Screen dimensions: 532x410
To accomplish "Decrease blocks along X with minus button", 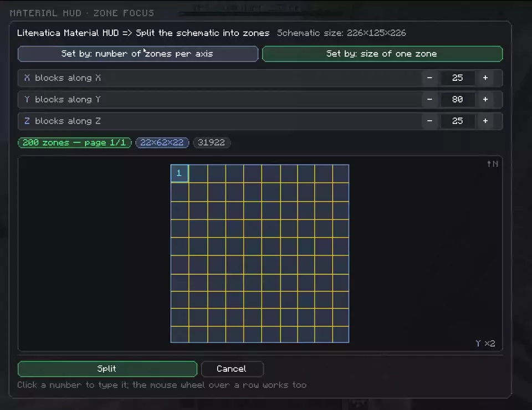I will [x=429, y=78].
